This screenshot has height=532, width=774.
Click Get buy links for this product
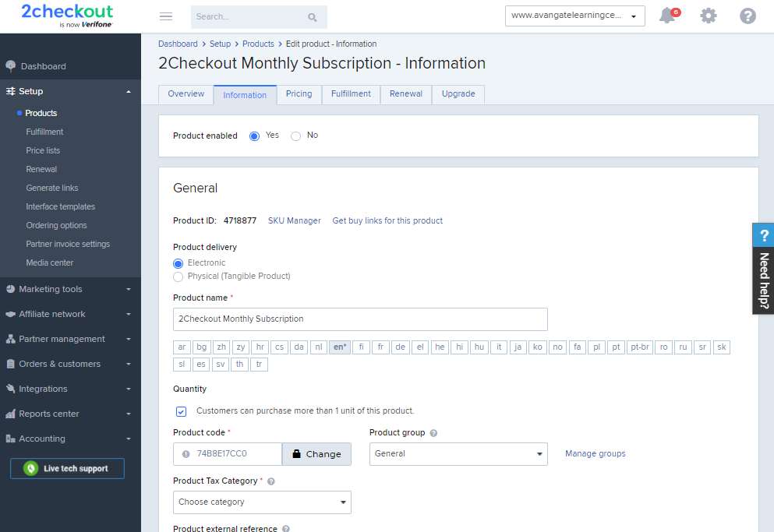tap(387, 221)
